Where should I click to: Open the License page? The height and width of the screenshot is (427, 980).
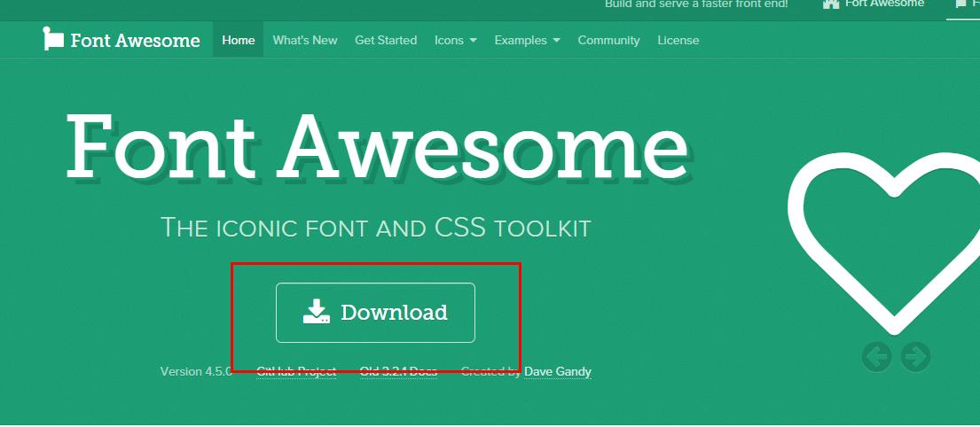[678, 40]
